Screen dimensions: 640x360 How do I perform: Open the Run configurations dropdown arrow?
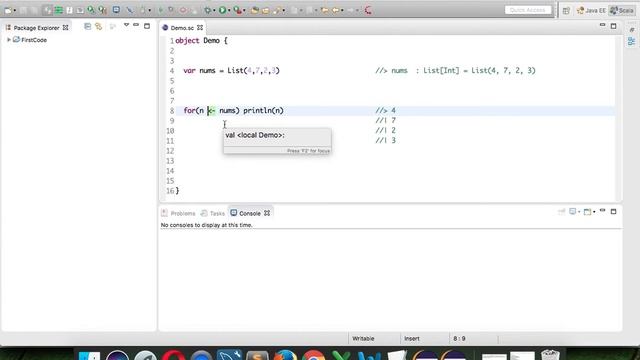[229, 10]
